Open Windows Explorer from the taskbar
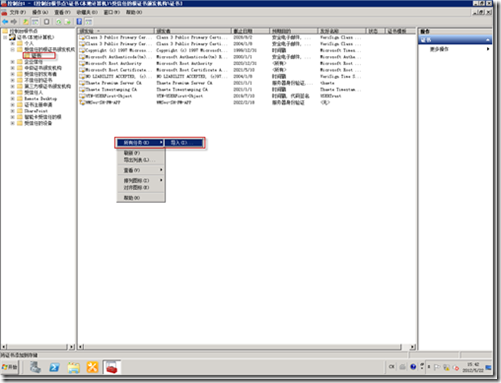501x383 pixels. coord(74,367)
